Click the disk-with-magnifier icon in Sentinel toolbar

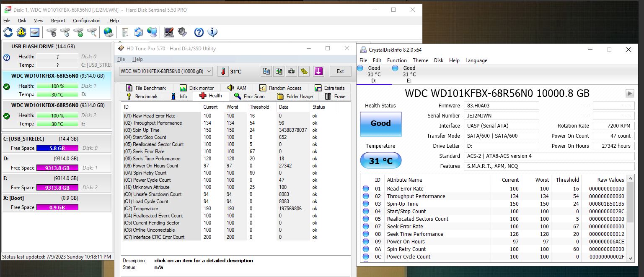[x=92, y=32]
